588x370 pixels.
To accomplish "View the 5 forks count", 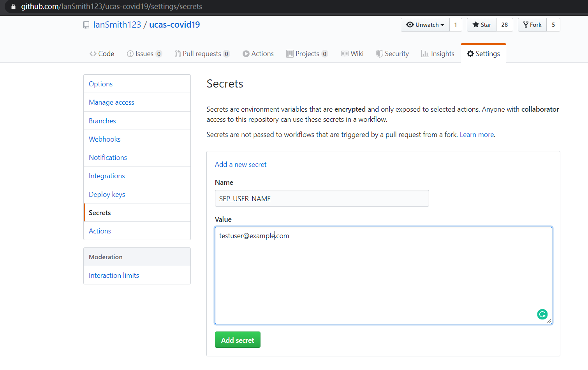I will (553, 25).
